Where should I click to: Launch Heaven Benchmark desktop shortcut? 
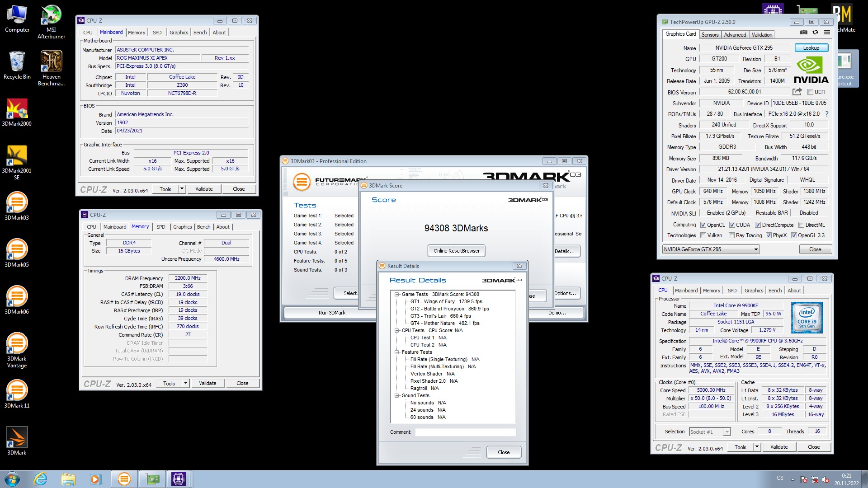click(51, 69)
